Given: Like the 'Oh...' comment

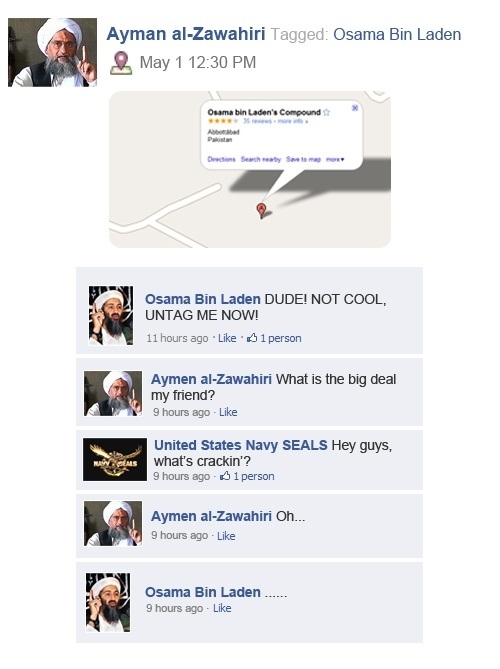Looking at the screenshot, I should (x=226, y=536).
